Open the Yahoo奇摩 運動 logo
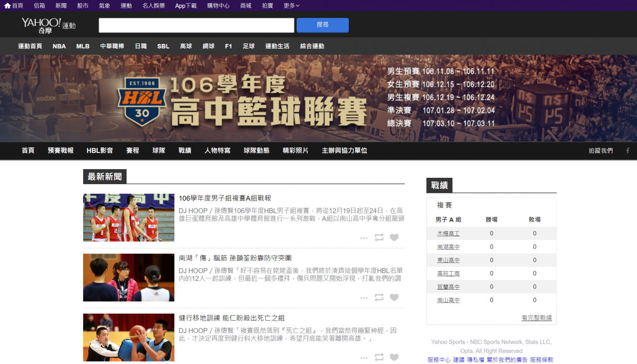 coord(49,25)
